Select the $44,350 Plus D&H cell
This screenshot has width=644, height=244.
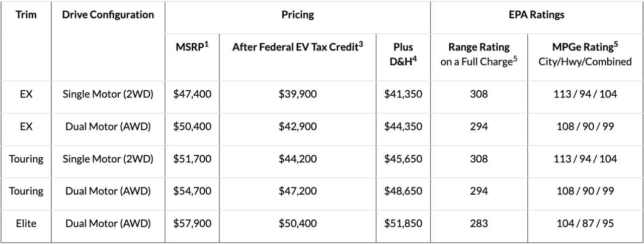(x=404, y=127)
